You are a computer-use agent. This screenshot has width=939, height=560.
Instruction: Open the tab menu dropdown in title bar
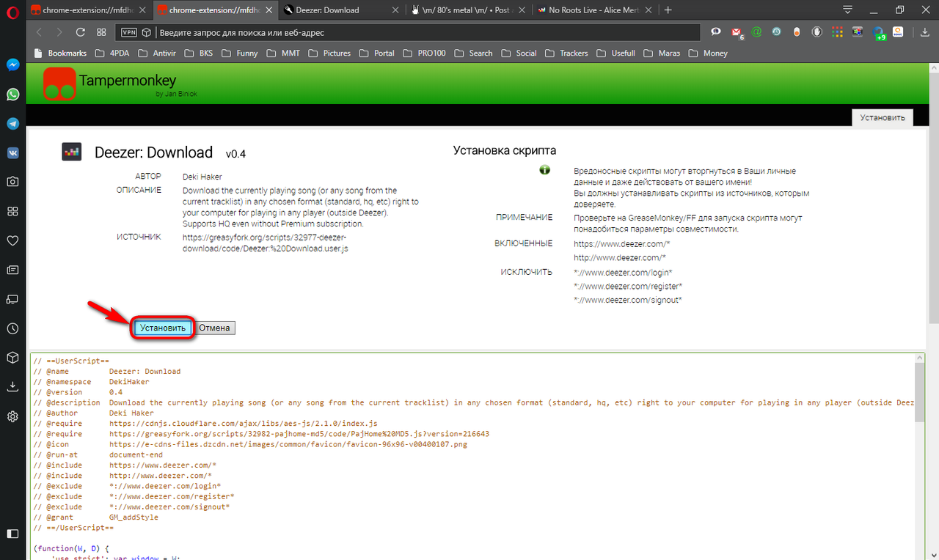pos(848,10)
